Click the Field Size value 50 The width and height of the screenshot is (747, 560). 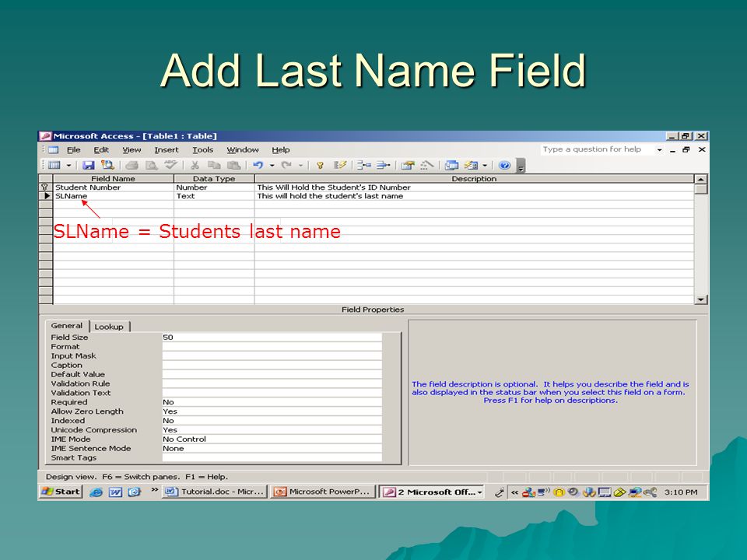coord(272,337)
